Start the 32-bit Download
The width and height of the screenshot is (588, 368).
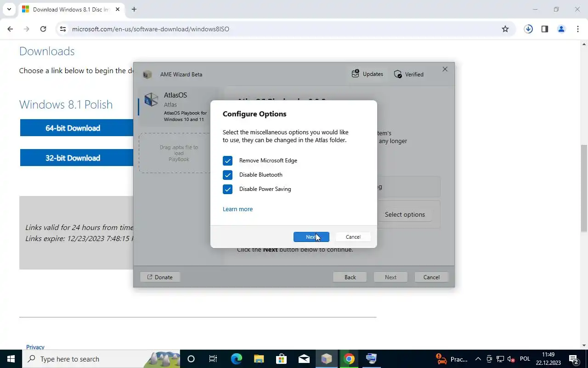click(76, 158)
